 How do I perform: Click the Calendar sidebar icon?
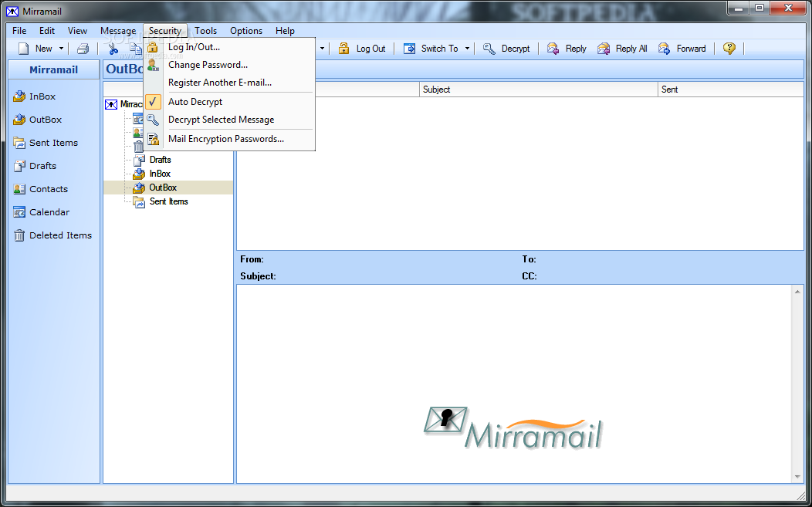coord(19,211)
